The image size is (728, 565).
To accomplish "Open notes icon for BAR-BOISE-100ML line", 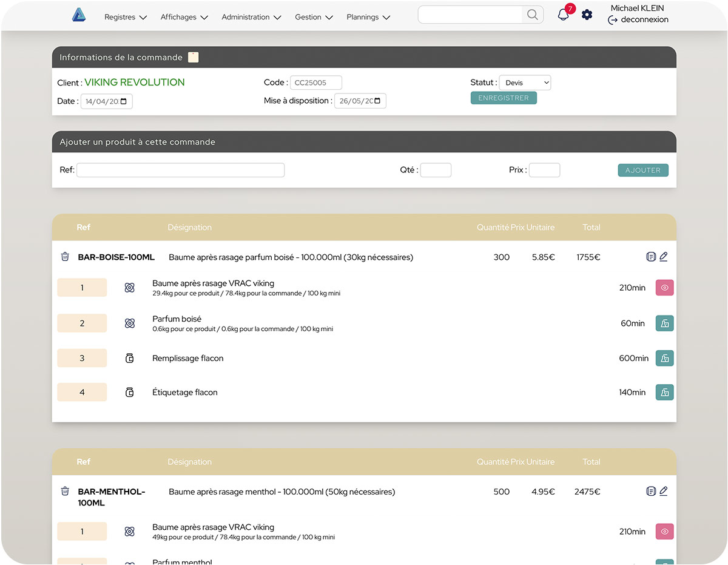I will pos(651,256).
